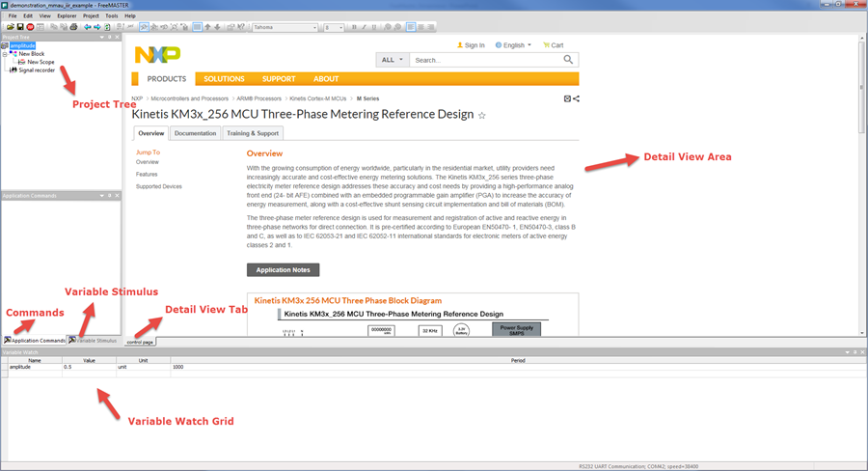
Task: Click the magnifier search icon
Action: coord(568,60)
